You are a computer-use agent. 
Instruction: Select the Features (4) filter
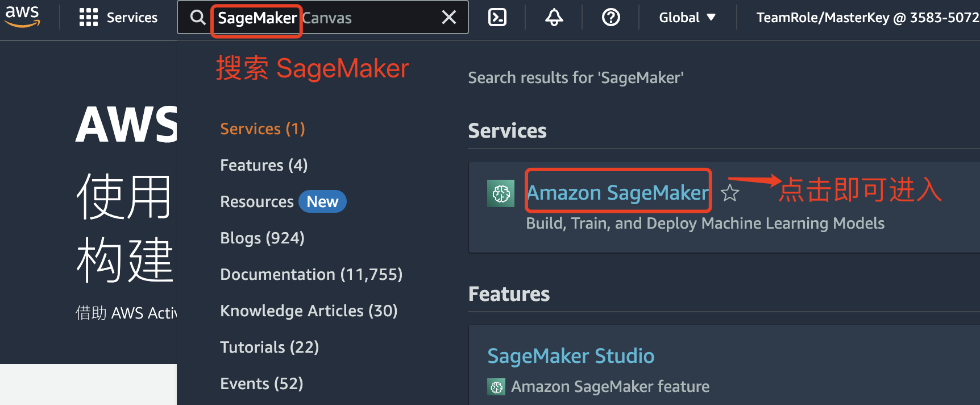click(264, 166)
